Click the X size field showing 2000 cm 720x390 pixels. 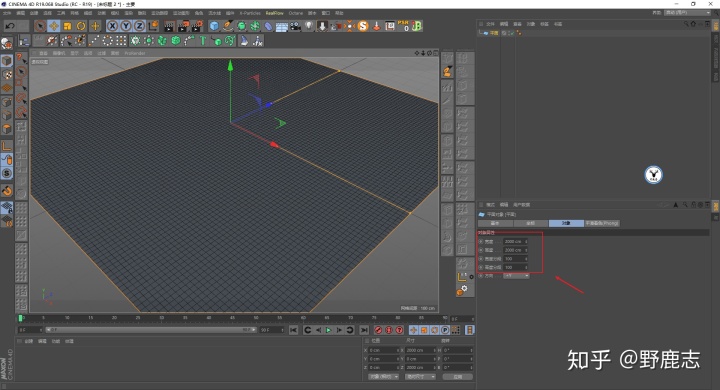(421, 350)
